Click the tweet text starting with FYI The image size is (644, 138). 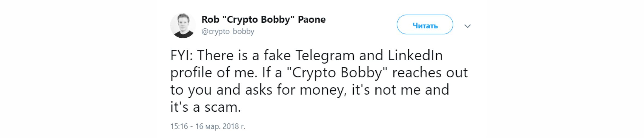pyautogui.click(x=319, y=81)
